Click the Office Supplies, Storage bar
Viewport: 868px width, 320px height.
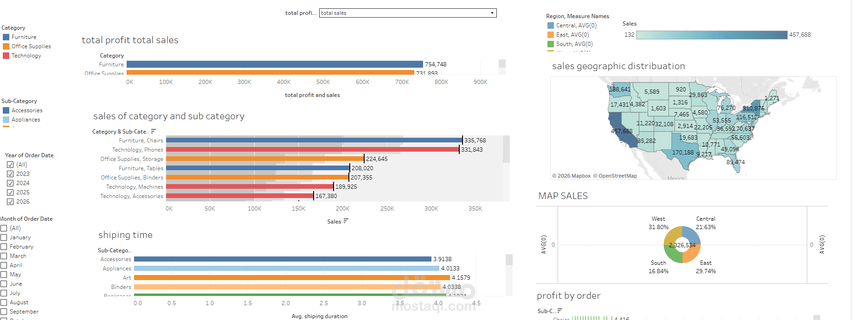click(265, 159)
